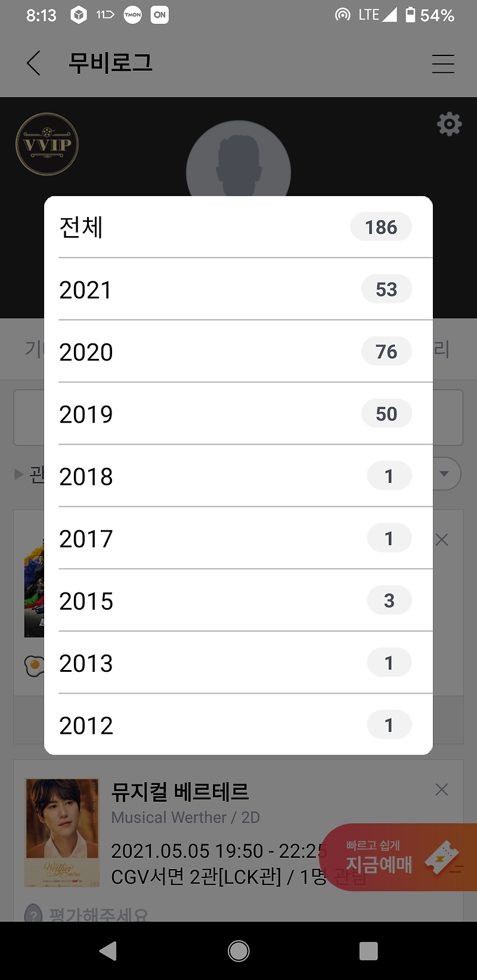Open the hamburger menu at top right
The image size is (477, 980).
click(443, 64)
